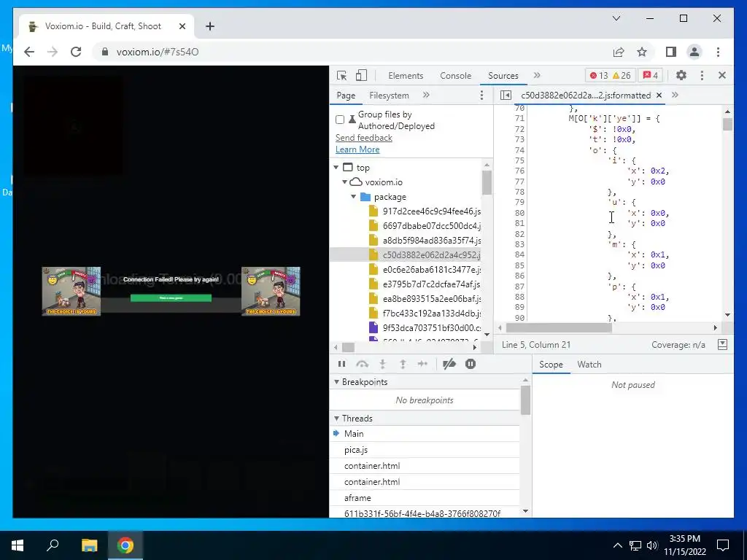The width and height of the screenshot is (747, 560).
Task: Enable Group files by Authored/Deployed checkbox
Action: pyautogui.click(x=340, y=120)
